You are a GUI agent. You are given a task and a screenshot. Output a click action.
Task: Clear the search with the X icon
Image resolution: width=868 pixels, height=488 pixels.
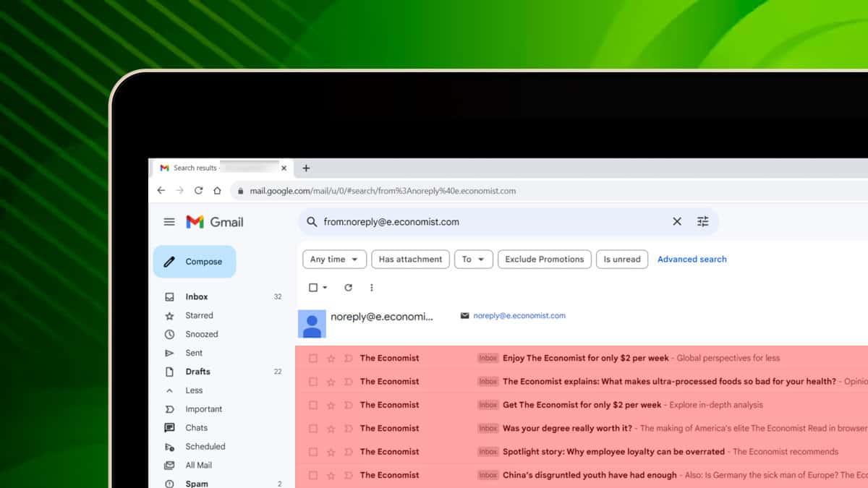tap(677, 222)
